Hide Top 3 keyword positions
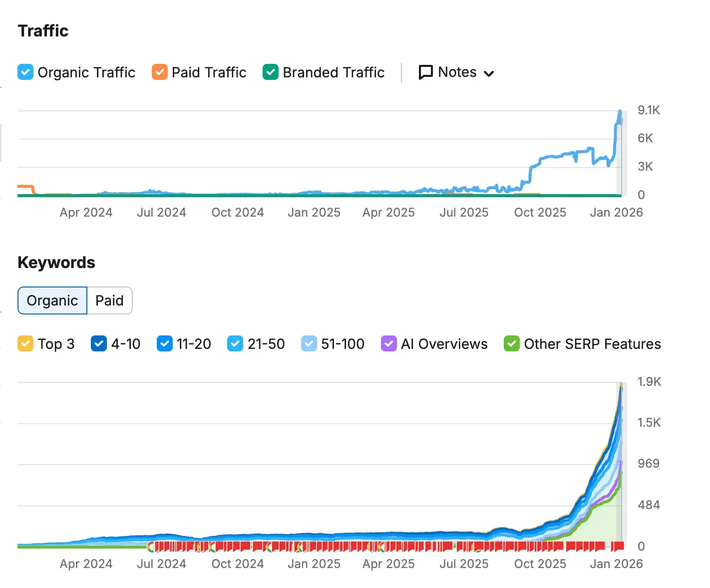This screenshot has width=710, height=588. click(25, 344)
